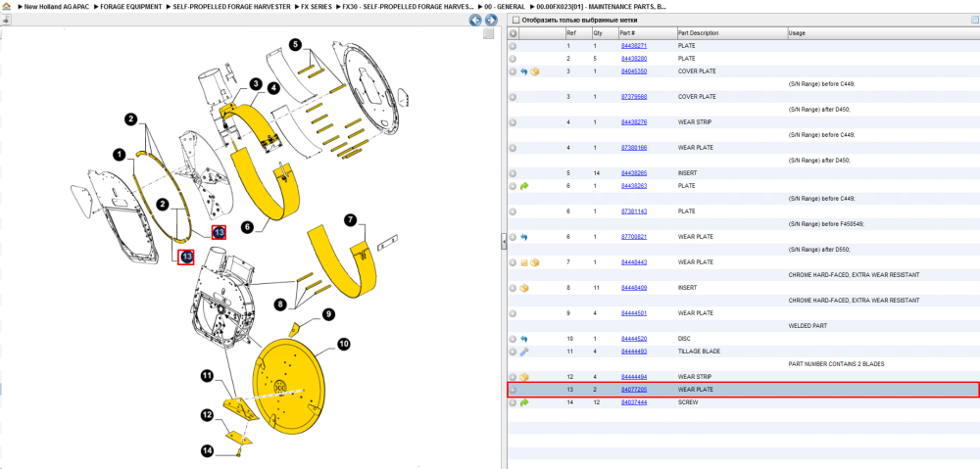Open part number link 84045350
The image size is (980, 469).
coord(634,71)
